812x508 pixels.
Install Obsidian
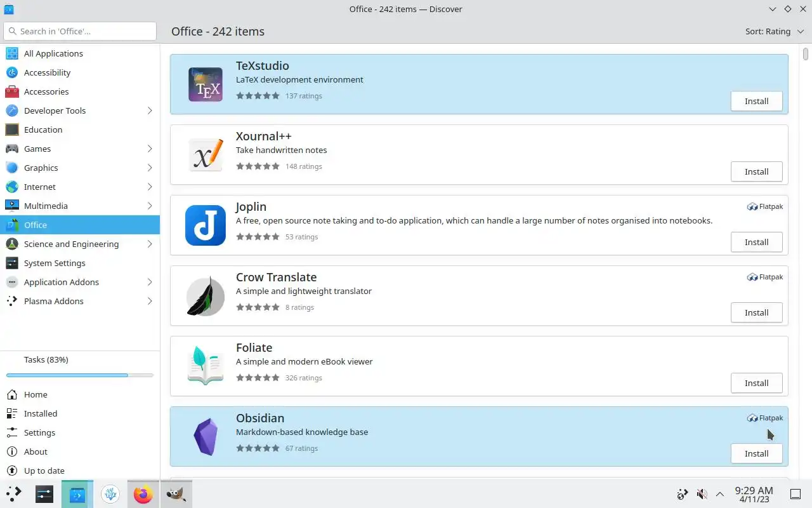(756, 453)
